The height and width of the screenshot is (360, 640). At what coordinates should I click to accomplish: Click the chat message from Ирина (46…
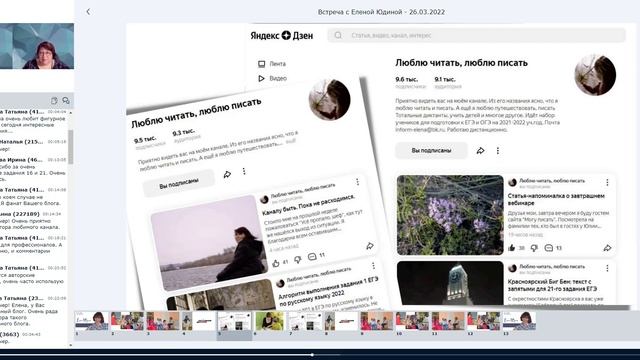pos(33,169)
